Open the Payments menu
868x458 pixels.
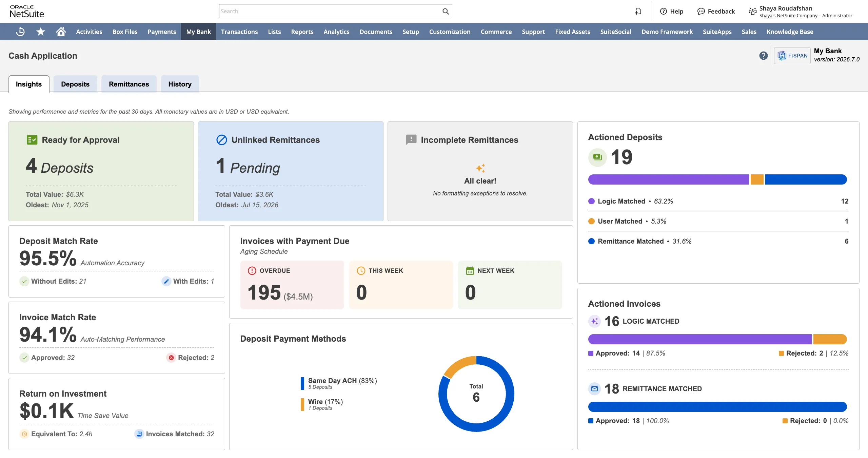[x=162, y=32]
